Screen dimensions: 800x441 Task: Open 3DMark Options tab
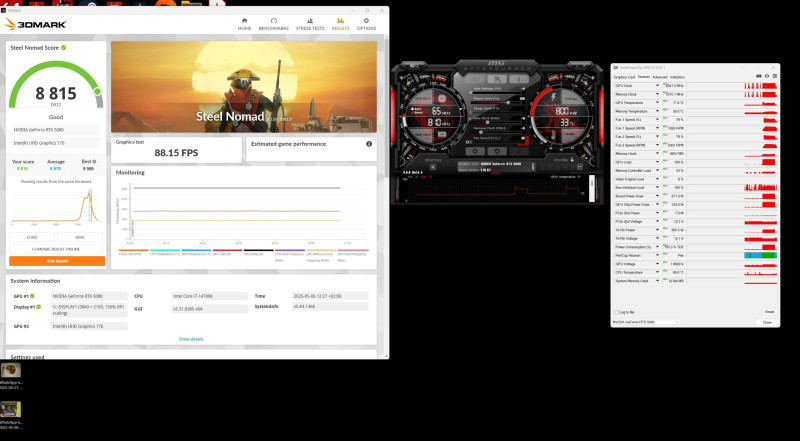(x=366, y=23)
